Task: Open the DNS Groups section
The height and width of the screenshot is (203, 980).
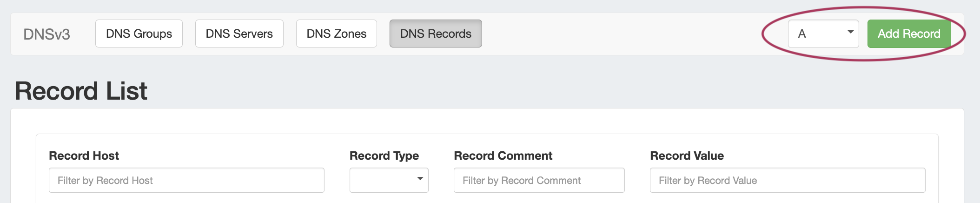Action: point(139,34)
